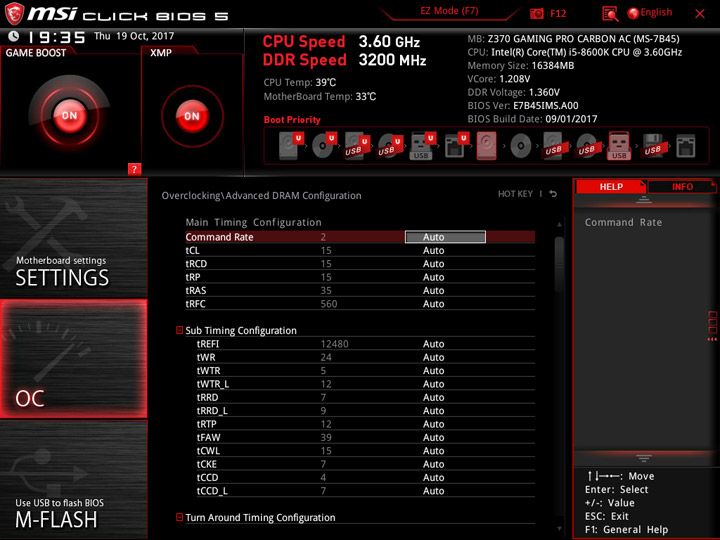Click the clock icon beside the time
The image size is (720, 540).
(13, 36)
